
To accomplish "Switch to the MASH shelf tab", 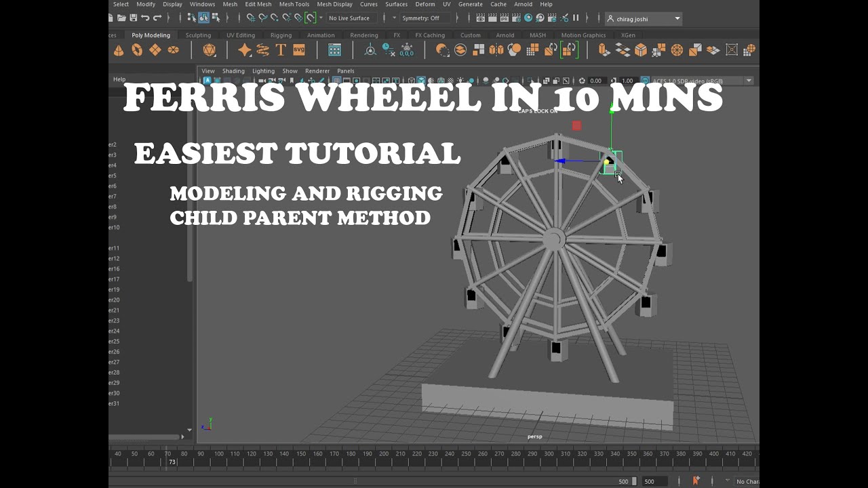I will coord(538,35).
